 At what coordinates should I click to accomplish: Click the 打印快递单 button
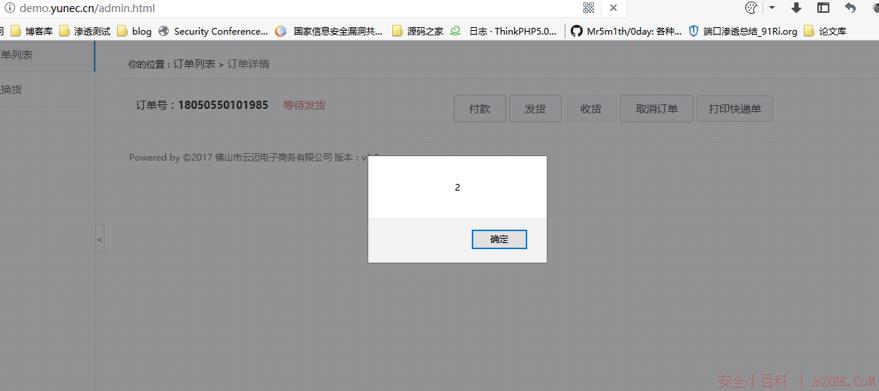(734, 109)
